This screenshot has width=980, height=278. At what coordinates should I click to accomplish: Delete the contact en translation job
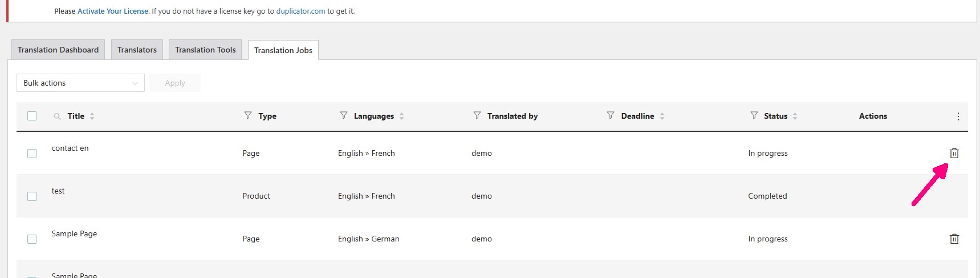point(954,153)
